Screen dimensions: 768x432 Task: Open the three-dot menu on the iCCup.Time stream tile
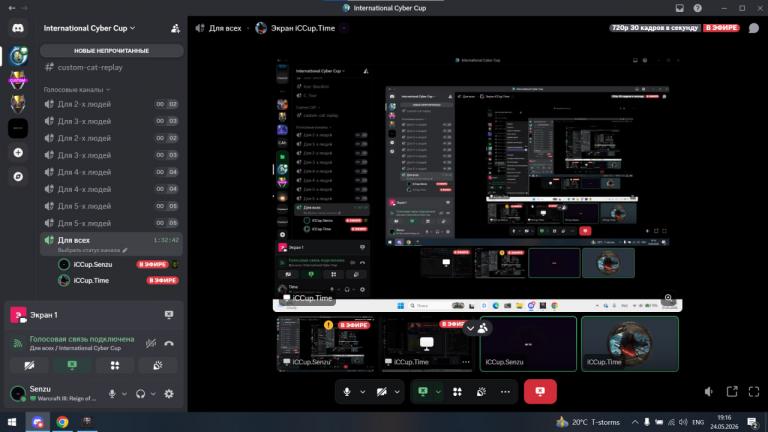[x=465, y=362]
